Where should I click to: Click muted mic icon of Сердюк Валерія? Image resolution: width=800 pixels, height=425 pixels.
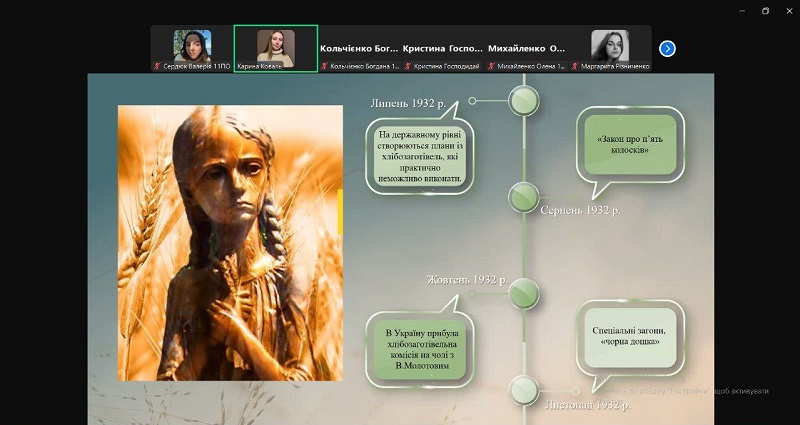[x=159, y=66]
